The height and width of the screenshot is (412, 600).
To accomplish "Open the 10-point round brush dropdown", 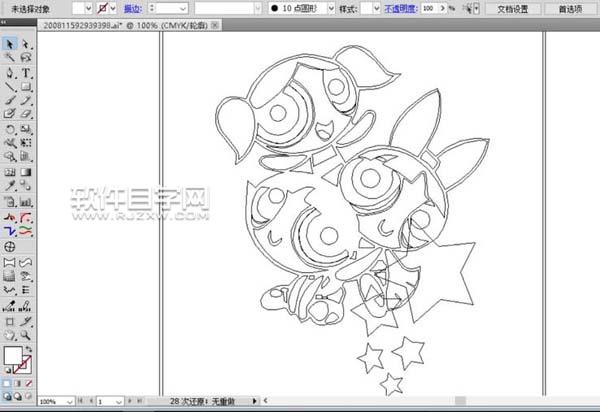I will 331,8.
